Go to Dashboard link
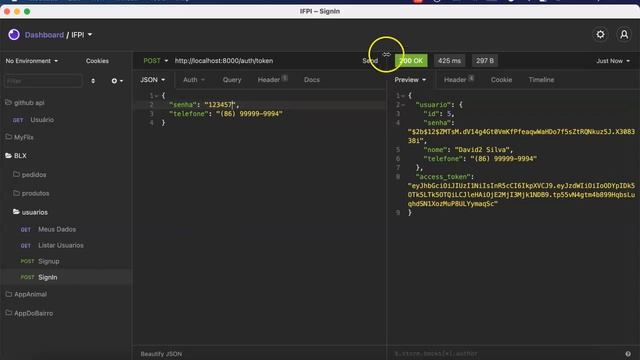640x360 pixels. tap(44, 35)
